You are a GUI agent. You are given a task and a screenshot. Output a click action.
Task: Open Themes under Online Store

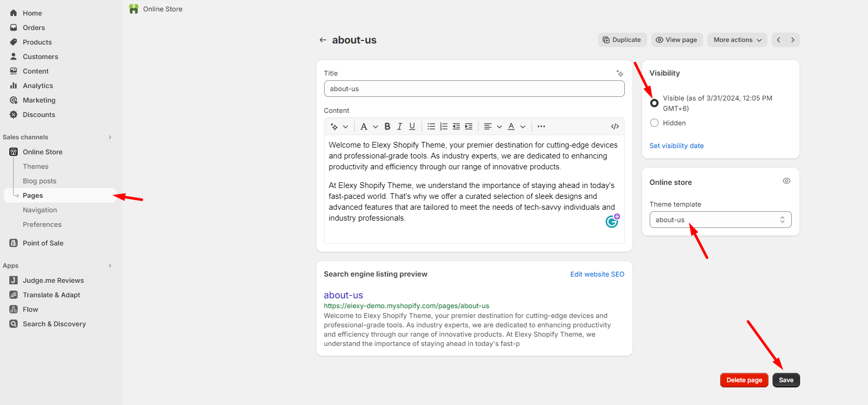[35, 166]
